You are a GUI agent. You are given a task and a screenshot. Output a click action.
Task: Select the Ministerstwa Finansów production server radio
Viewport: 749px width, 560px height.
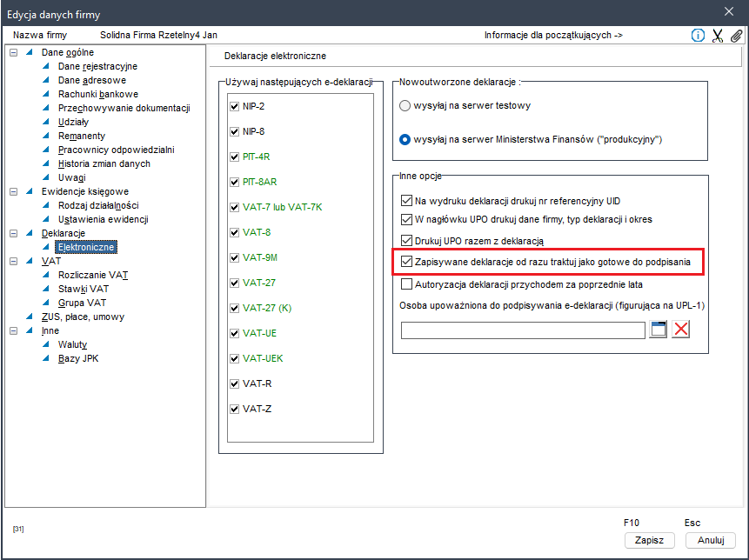(x=405, y=140)
